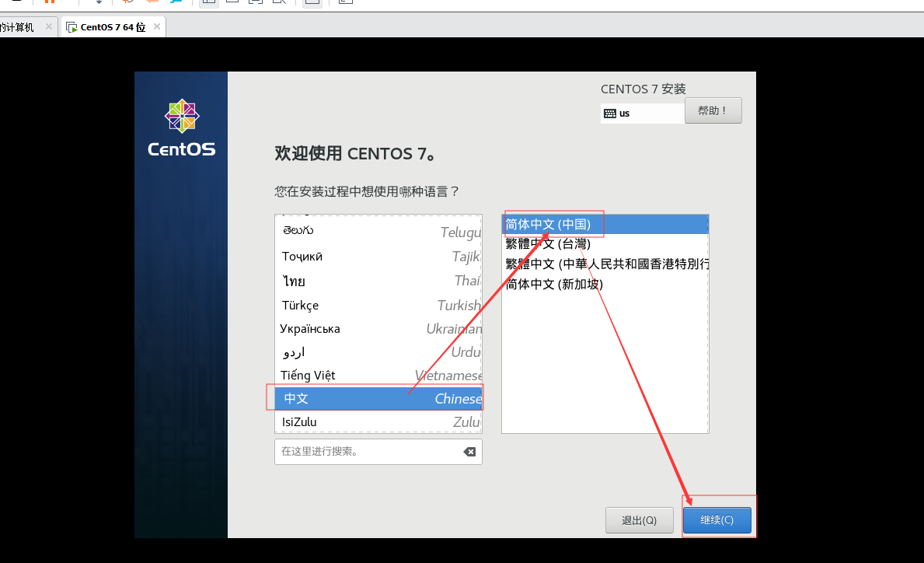924x563 pixels.
Task: Select Tiếng Việt Vietnamese in the language list
Action: [x=378, y=376]
